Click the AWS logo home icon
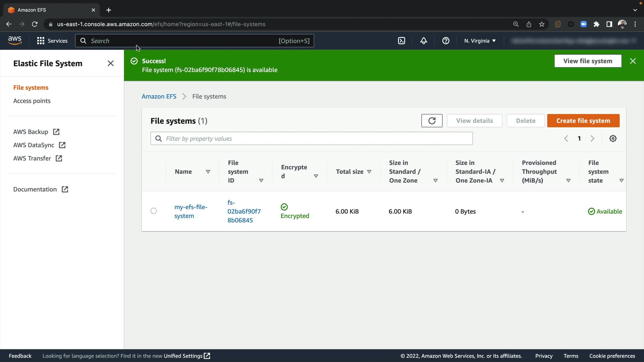Screen dimensions: 644x362 click(15, 41)
